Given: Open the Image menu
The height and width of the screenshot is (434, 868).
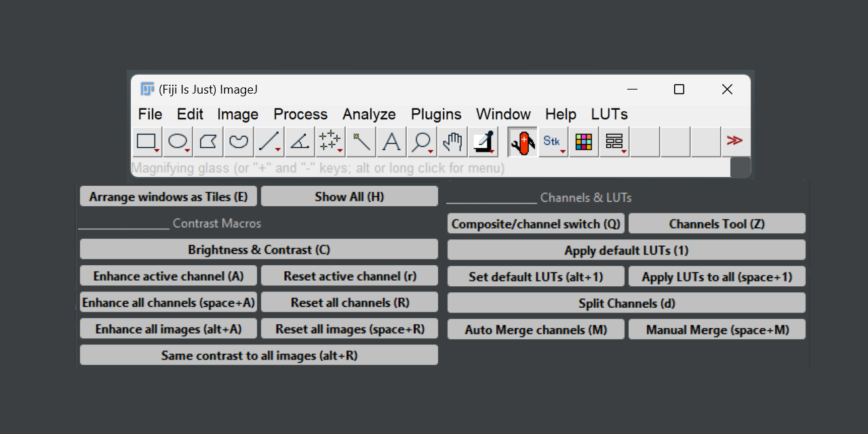Looking at the screenshot, I should point(237,114).
